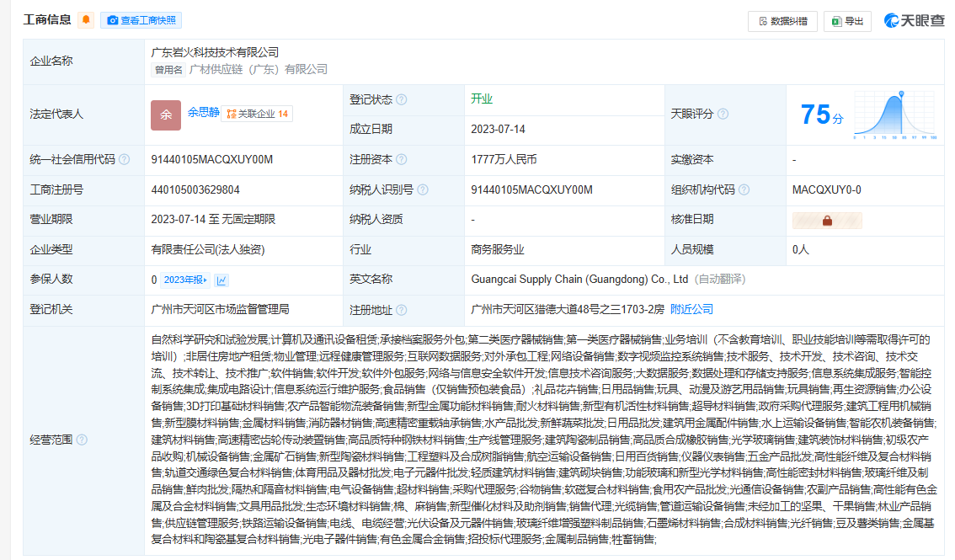Click the score distribution chart
The height and width of the screenshot is (560, 955).
click(x=894, y=115)
